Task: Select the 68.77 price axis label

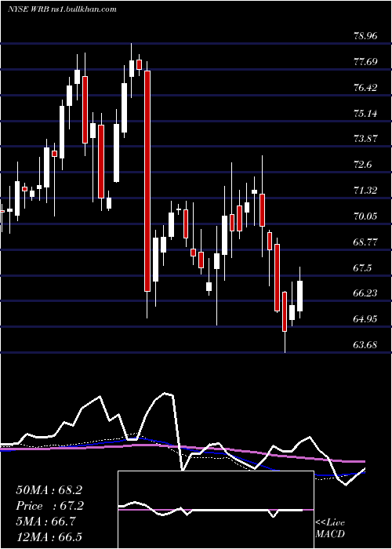Action: point(365,242)
